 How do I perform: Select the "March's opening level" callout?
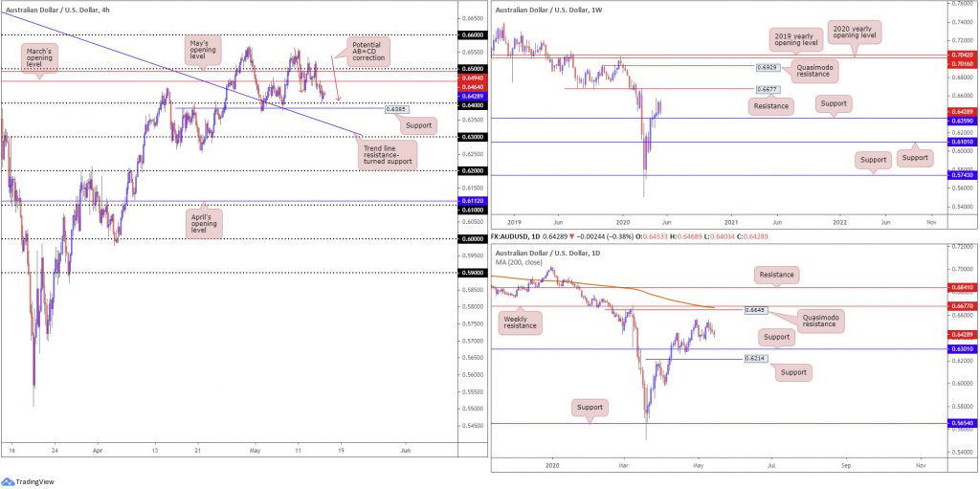(40, 57)
